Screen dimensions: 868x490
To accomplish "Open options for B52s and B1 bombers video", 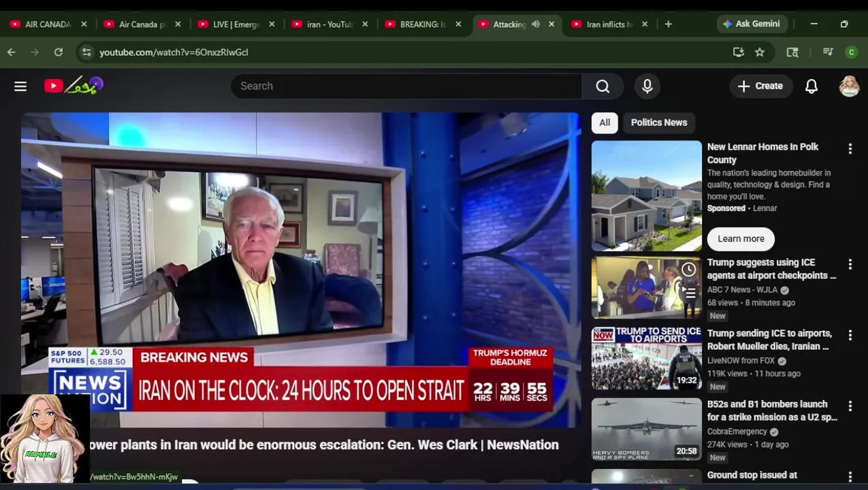I will click(x=850, y=406).
